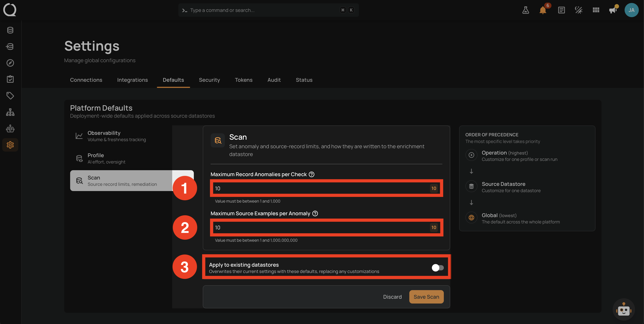Switch to the Security tab
This screenshot has width=644, height=324.
[x=209, y=80]
